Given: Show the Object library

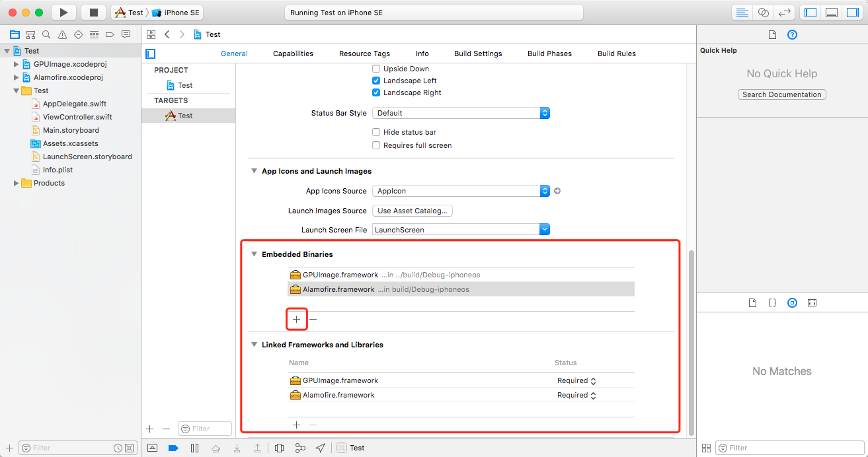Looking at the screenshot, I should (x=792, y=303).
